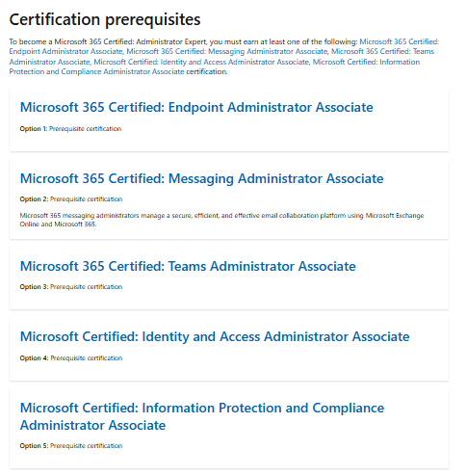Screen dimensions: 467x476
Task: Click the "Certification prerequisites" page heading
Action: pyautogui.click(x=105, y=19)
